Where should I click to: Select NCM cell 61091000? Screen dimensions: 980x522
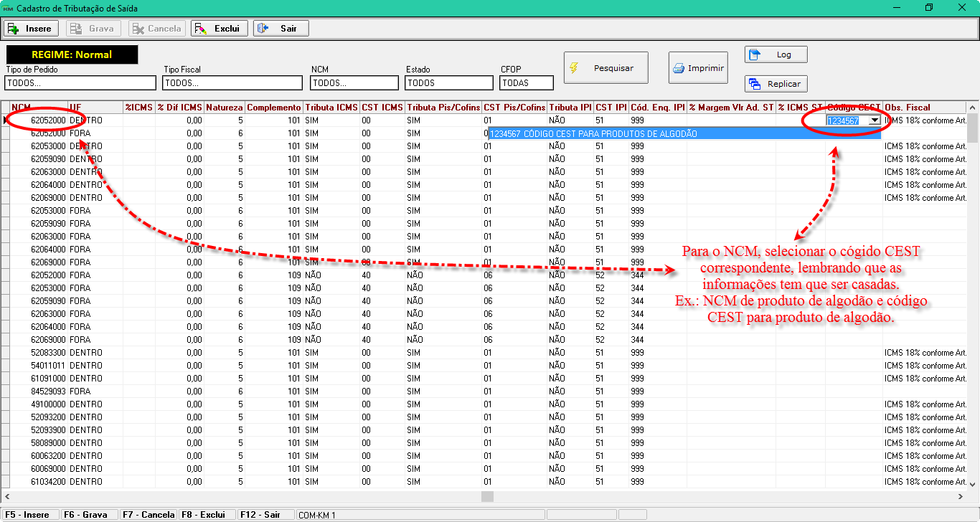pyautogui.click(x=39, y=379)
